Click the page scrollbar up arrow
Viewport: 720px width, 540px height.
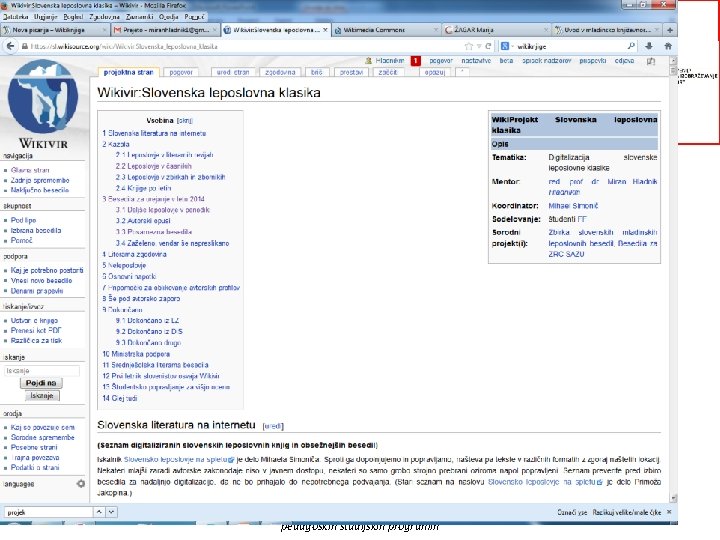[x=673, y=60]
